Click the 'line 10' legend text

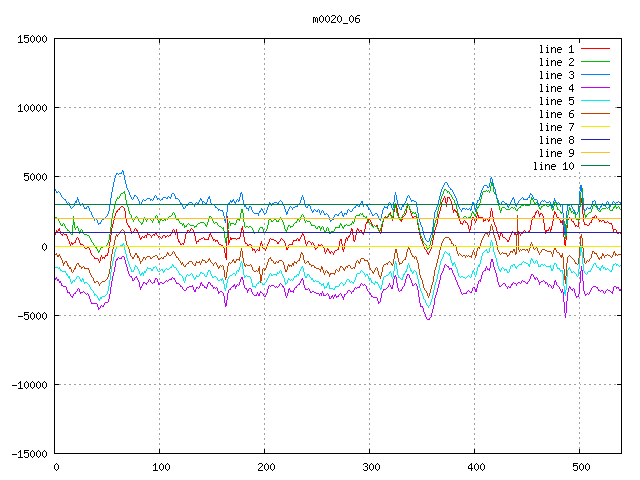click(553, 166)
